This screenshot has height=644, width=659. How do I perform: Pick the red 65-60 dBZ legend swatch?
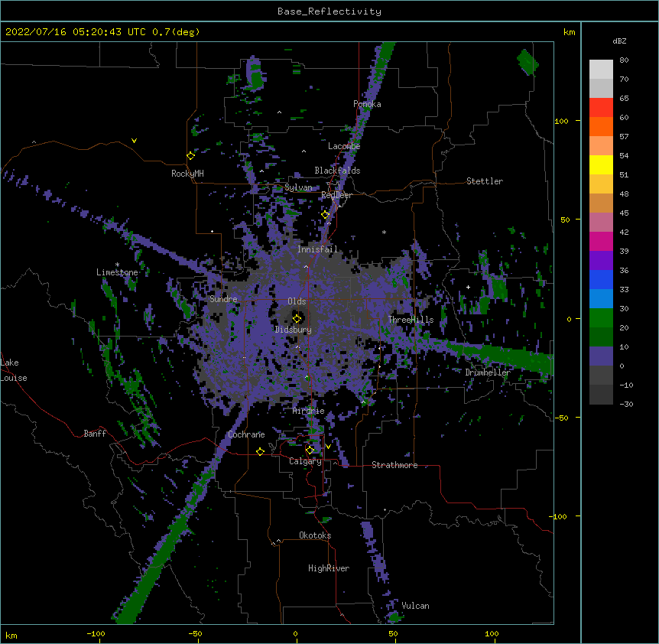tap(601, 108)
